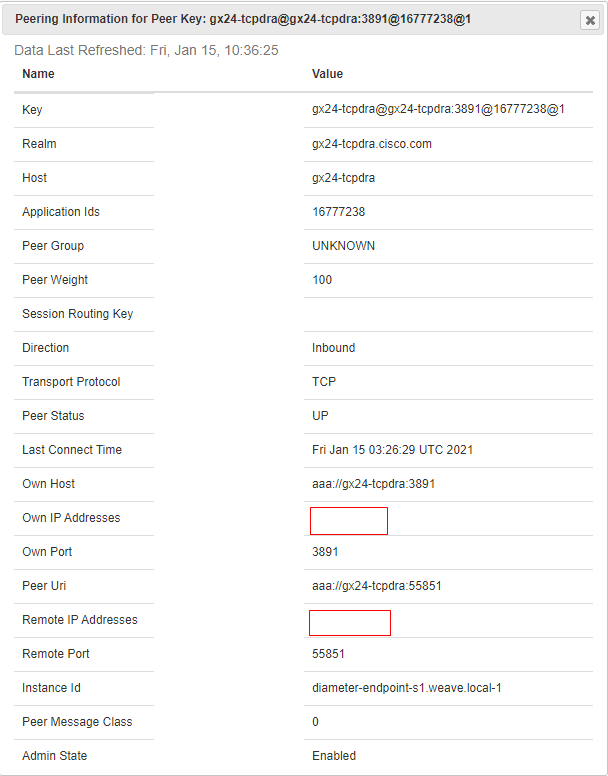Select the Key value text
Screen dimensions: 608x776
[438, 109]
